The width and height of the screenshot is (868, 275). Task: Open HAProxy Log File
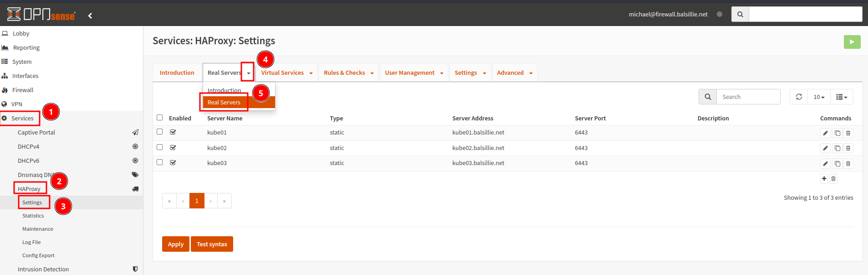pos(31,242)
